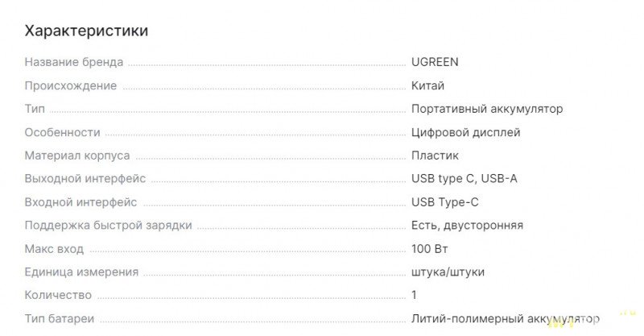The width and height of the screenshot is (644, 336).
Task: Click the Характеристики heading
Action: 86,31
